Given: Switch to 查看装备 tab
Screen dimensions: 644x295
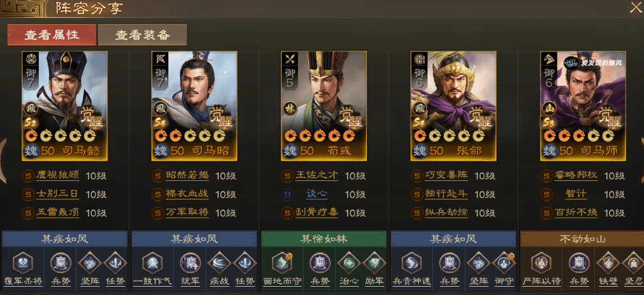Looking at the screenshot, I should 143,35.
